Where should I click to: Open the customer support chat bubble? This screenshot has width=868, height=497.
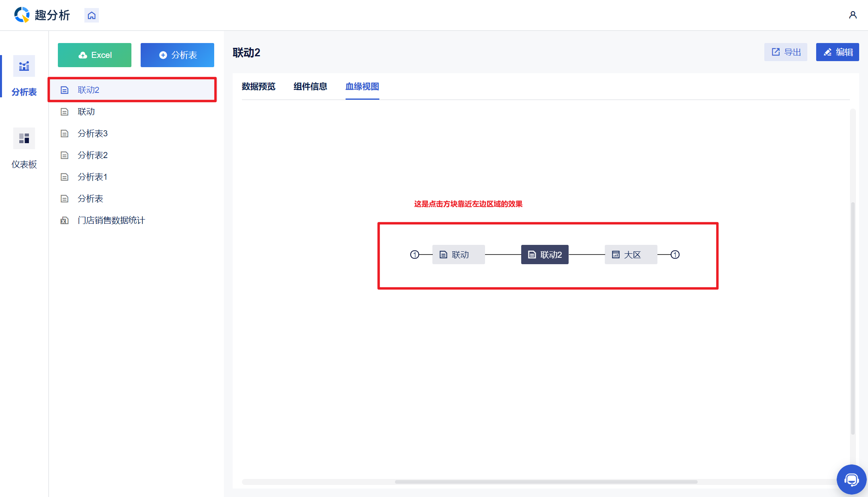(x=851, y=479)
